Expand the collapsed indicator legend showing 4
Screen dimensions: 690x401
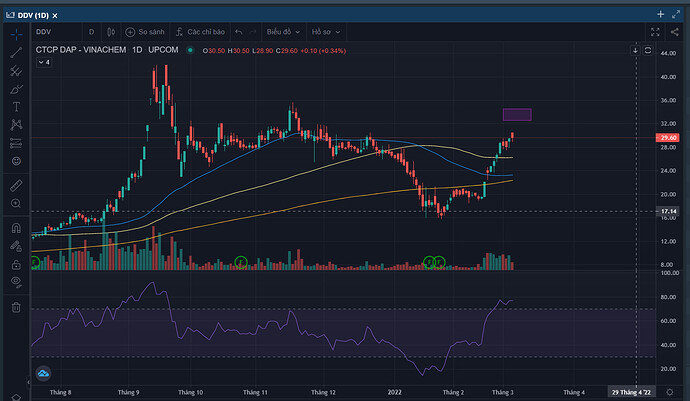click(44, 62)
